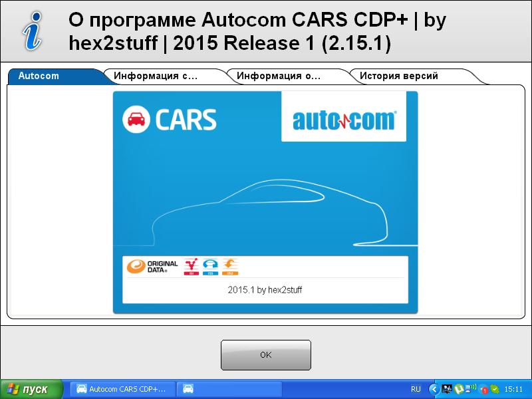Open the uTorrent tray icon

[x=459, y=389]
